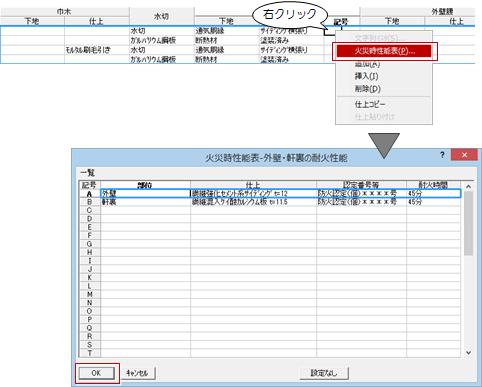Choose 火災時性能表(P)... from the context menu
The width and height of the screenshot is (482, 387).
pyautogui.click(x=384, y=51)
